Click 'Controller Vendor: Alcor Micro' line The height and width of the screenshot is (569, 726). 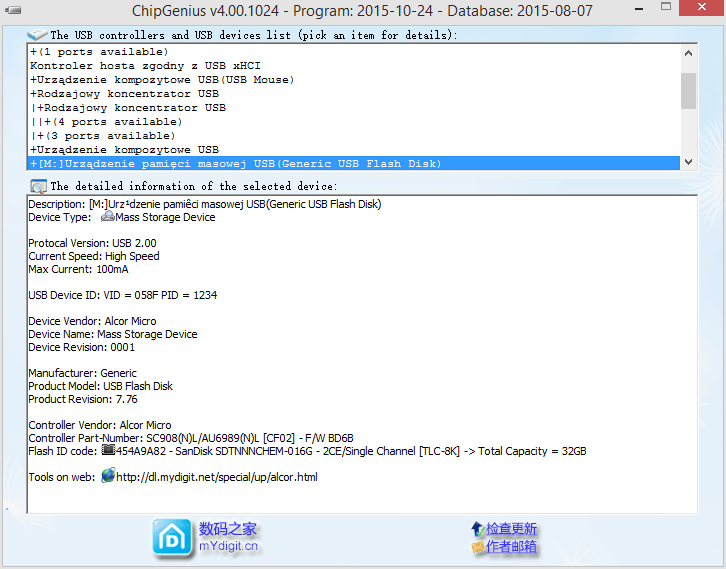100,425
